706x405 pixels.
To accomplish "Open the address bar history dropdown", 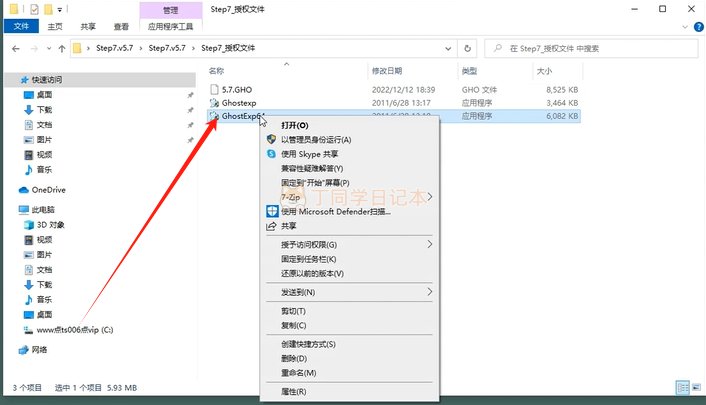I will click(448, 47).
